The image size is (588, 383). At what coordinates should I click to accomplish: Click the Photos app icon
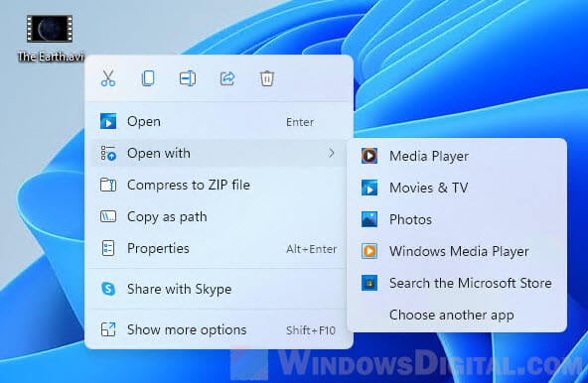point(369,219)
